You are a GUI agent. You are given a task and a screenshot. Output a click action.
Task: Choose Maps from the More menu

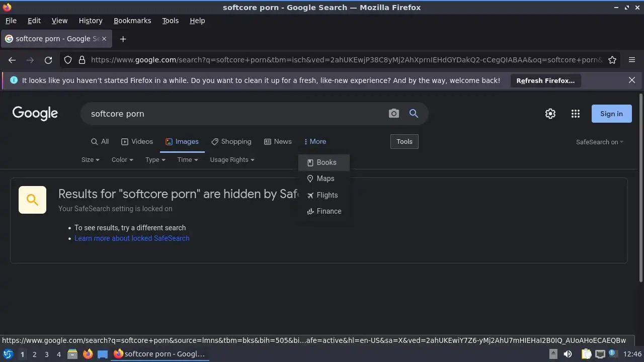tap(324, 178)
